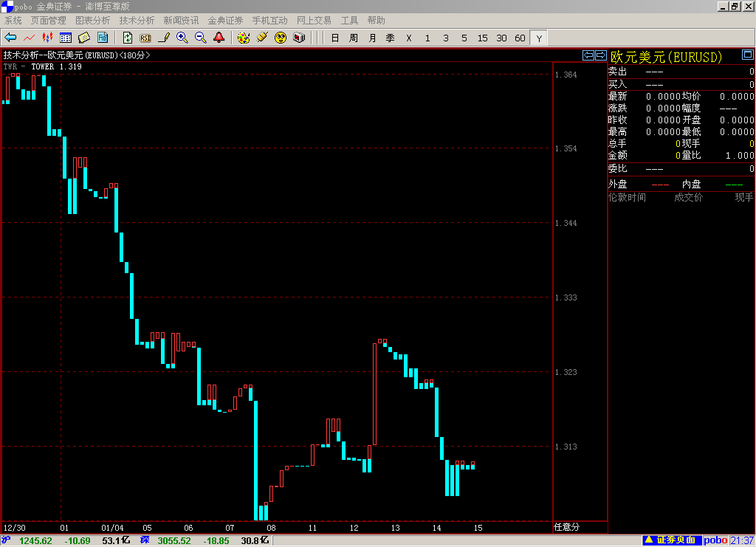Click the pobo logo in status bar
The height and width of the screenshot is (547, 756).
715,540
